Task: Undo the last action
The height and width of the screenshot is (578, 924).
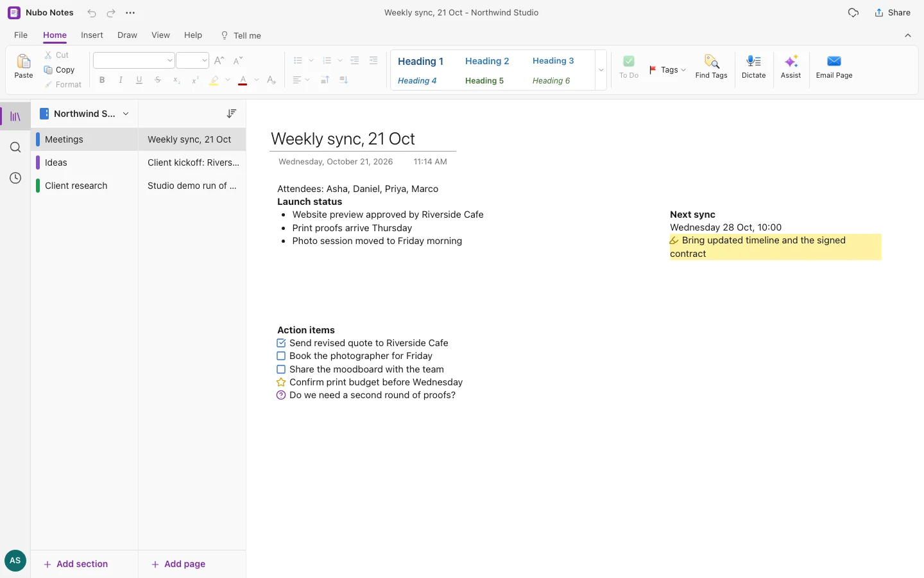Action: pyautogui.click(x=92, y=13)
